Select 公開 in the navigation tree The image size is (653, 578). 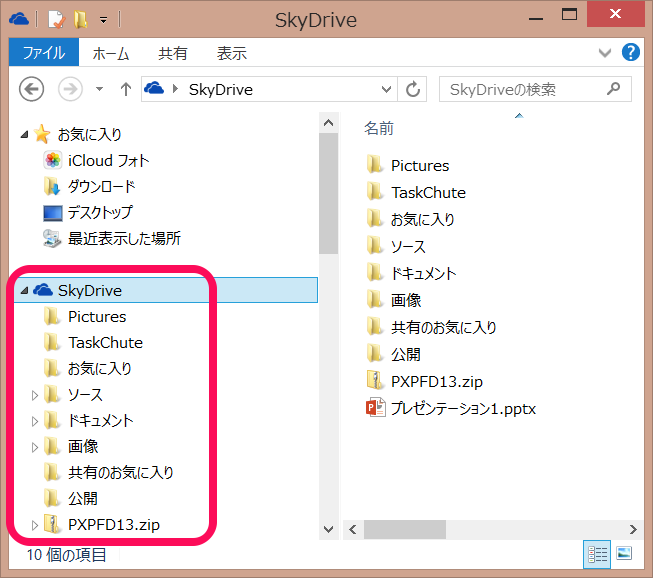click(x=83, y=498)
